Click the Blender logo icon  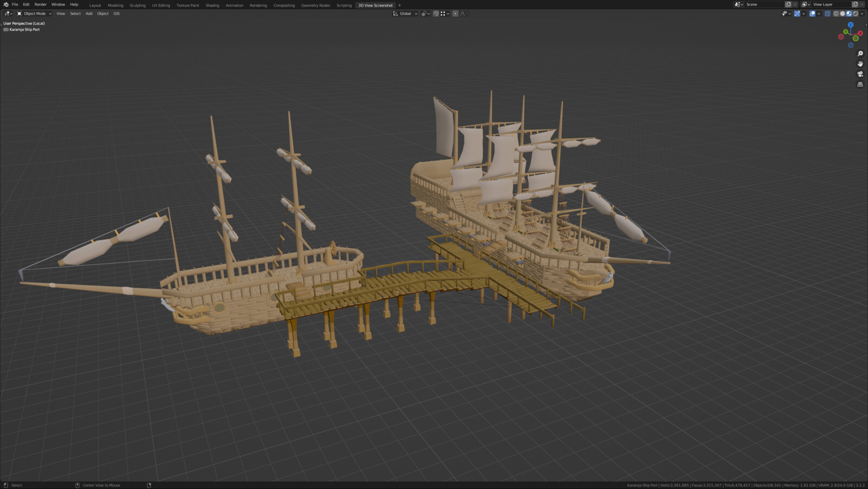pos(6,4)
